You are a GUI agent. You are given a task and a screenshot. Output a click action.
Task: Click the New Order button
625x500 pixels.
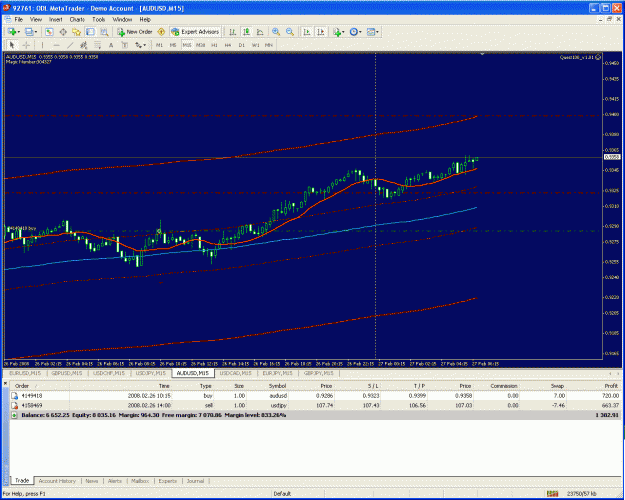(x=135, y=32)
